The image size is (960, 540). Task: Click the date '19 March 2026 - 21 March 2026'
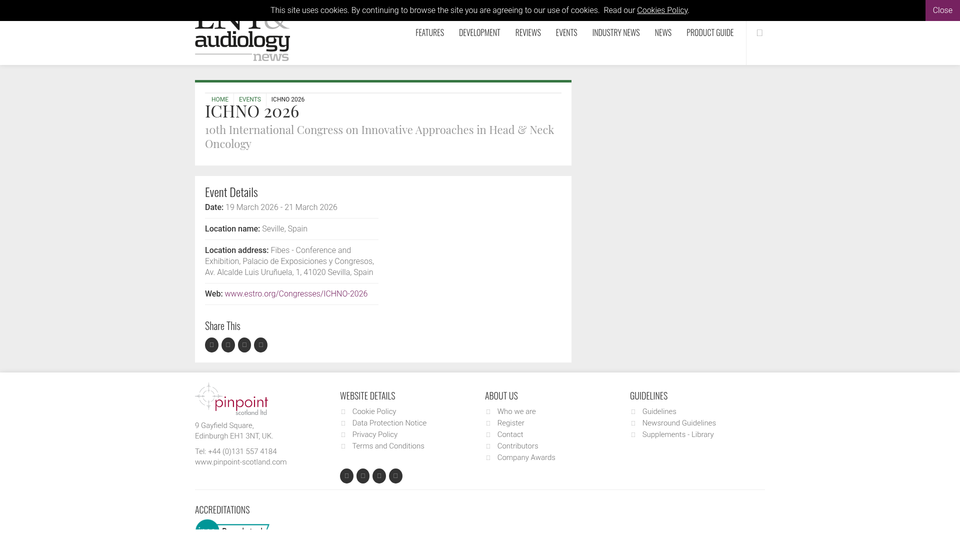click(281, 208)
